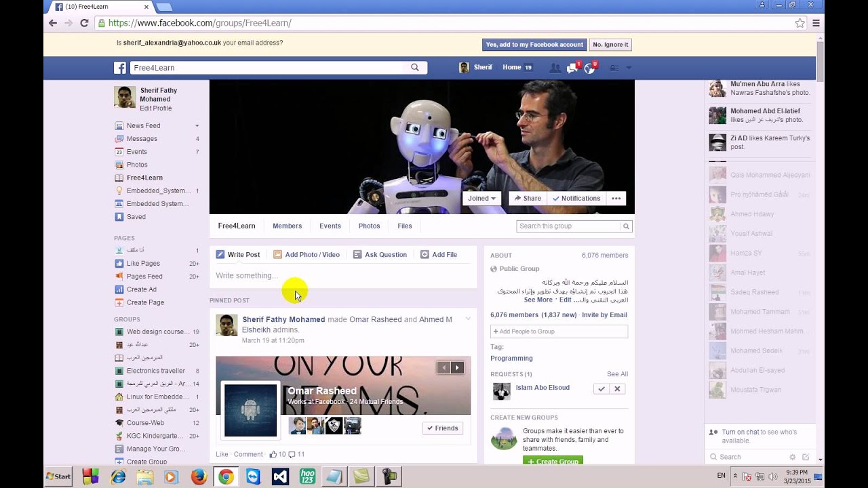Bookmark this page with the star icon
868x488 pixels.
800,23
